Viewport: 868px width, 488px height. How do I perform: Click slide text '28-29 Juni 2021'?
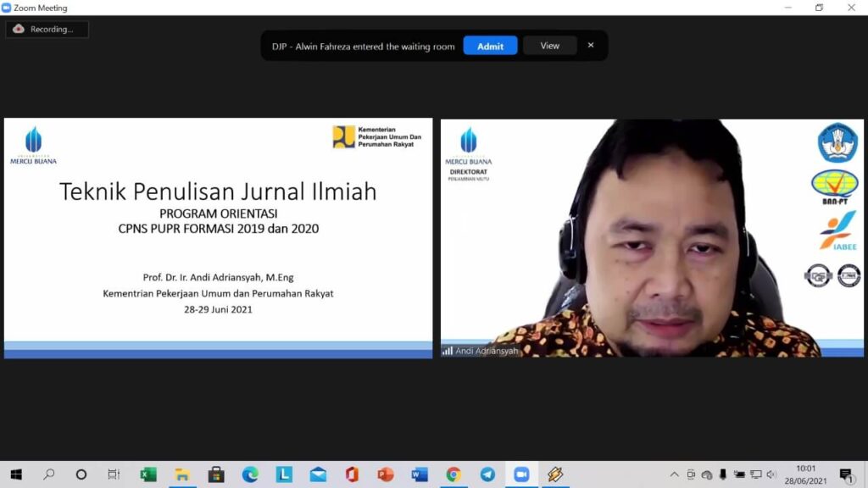tap(218, 310)
